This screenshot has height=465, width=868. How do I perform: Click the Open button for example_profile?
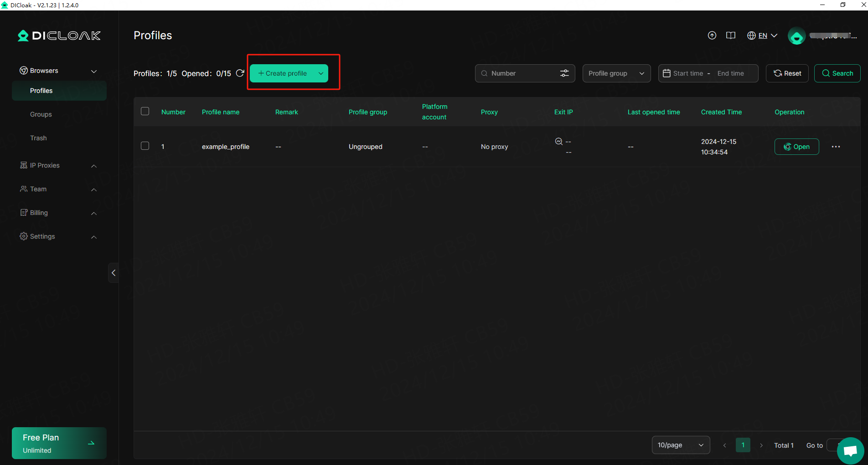click(796, 147)
